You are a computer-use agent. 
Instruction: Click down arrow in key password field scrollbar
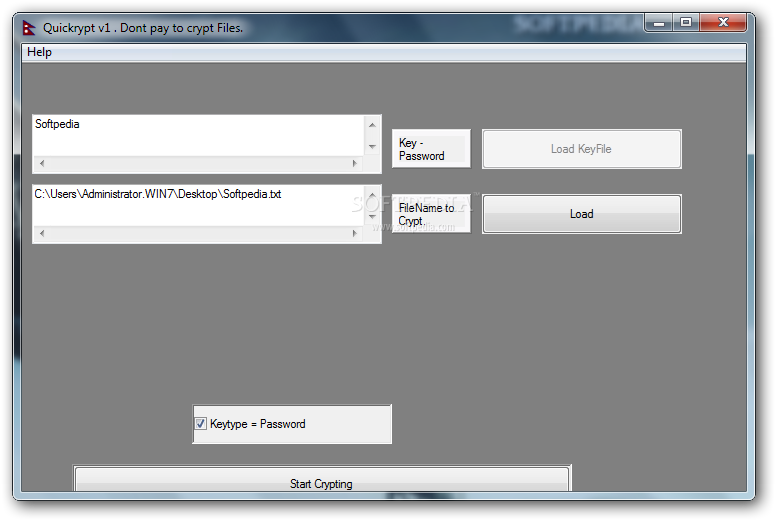(373, 147)
